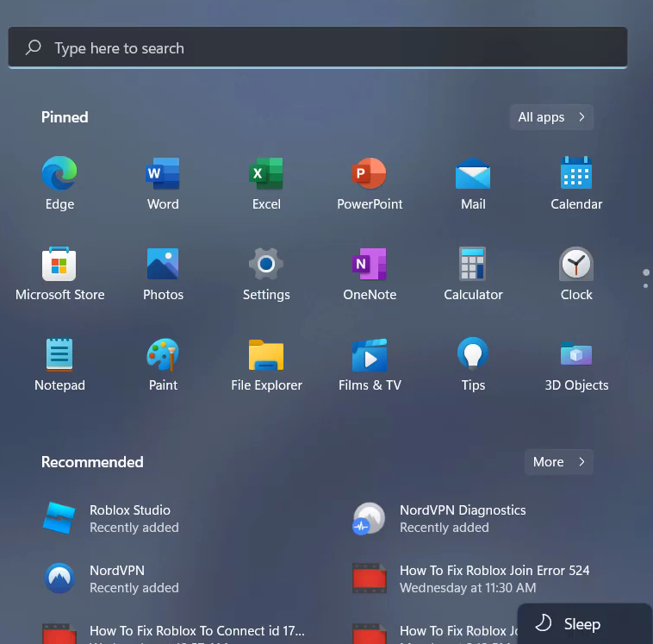Launch Films & TV app
Viewport: 653px width, 644px height.
(x=370, y=364)
